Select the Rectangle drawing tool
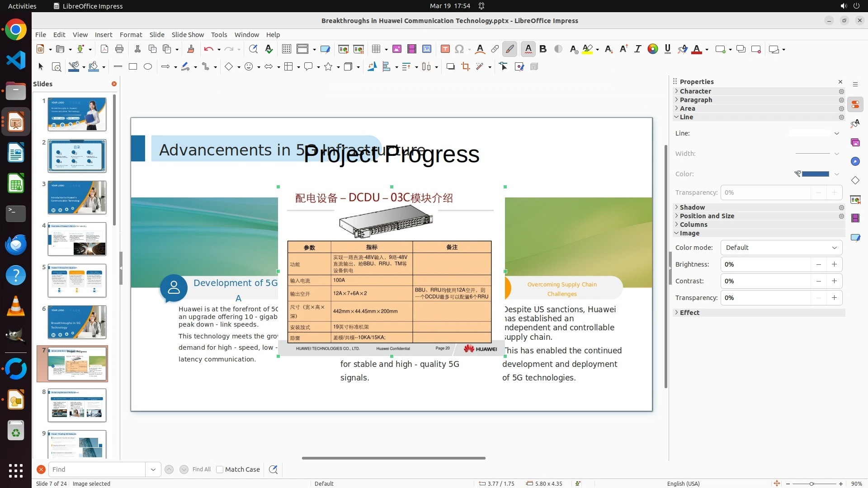This screenshot has height=488, width=868. 133,67
